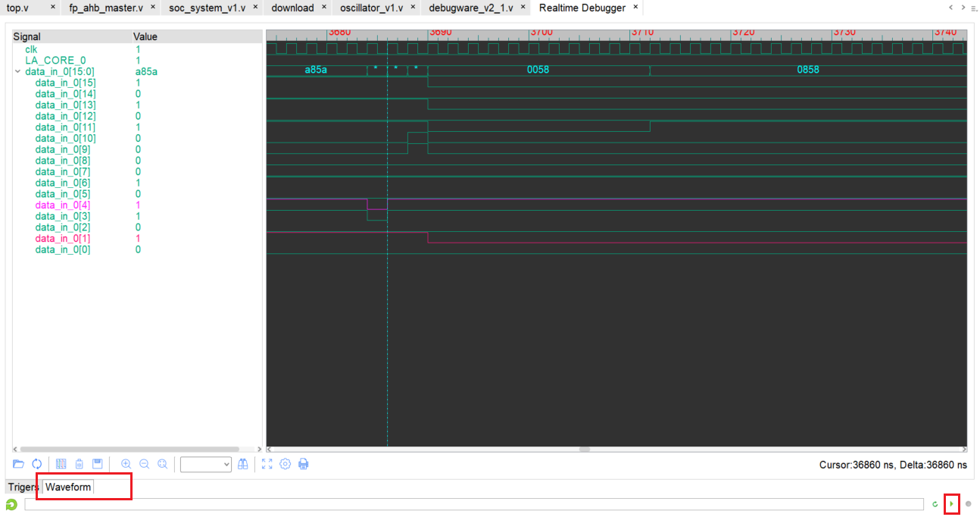Print the waveform via printer icon
980x517 pixels.
pos(304,464)
